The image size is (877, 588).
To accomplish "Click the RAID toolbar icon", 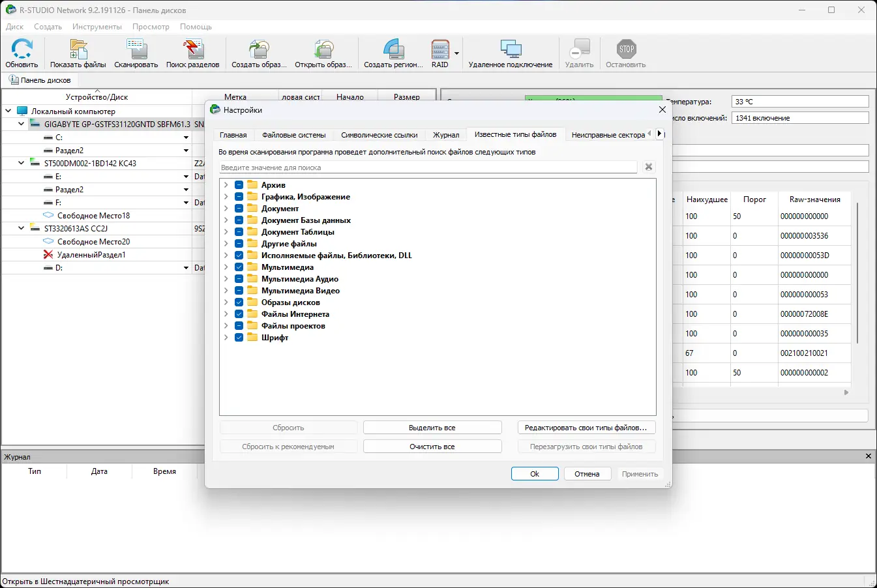I will click(440, 49).
